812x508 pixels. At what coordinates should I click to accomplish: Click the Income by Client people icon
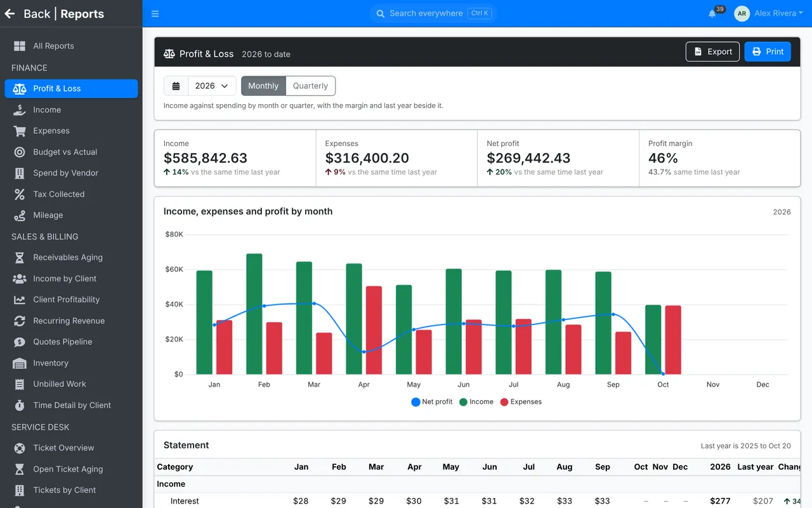coord(20,279)
